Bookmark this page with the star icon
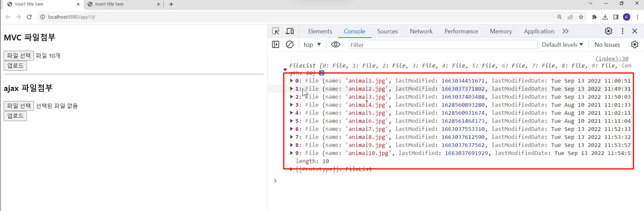Viewport: 644px width, 211px height. tap(581, 17)
